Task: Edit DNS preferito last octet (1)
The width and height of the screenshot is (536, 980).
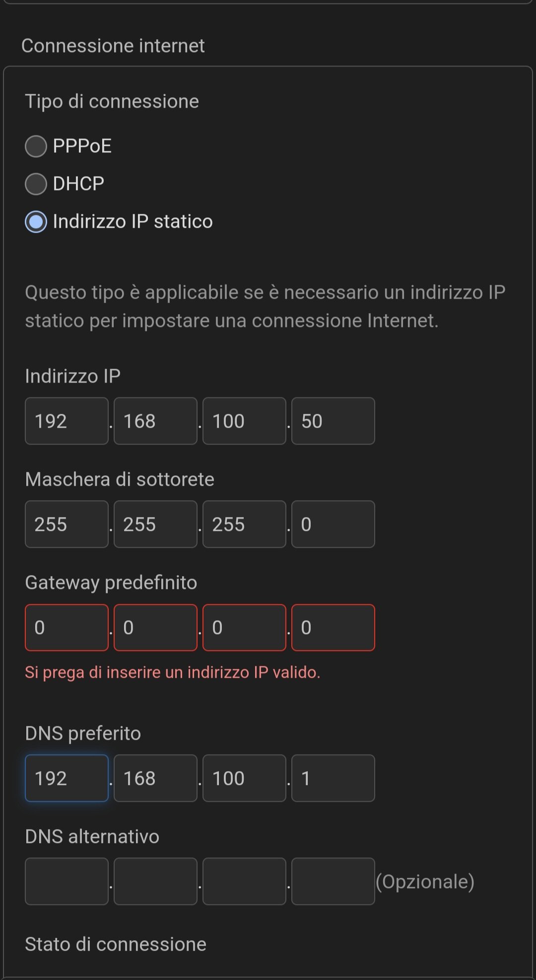Action: (333, 778)
